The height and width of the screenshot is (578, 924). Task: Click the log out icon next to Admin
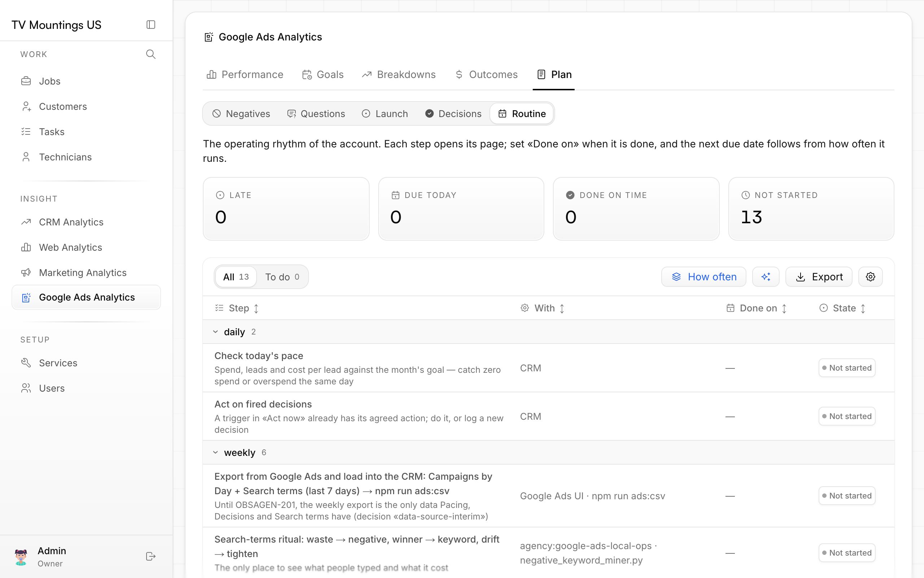[151, 556]
